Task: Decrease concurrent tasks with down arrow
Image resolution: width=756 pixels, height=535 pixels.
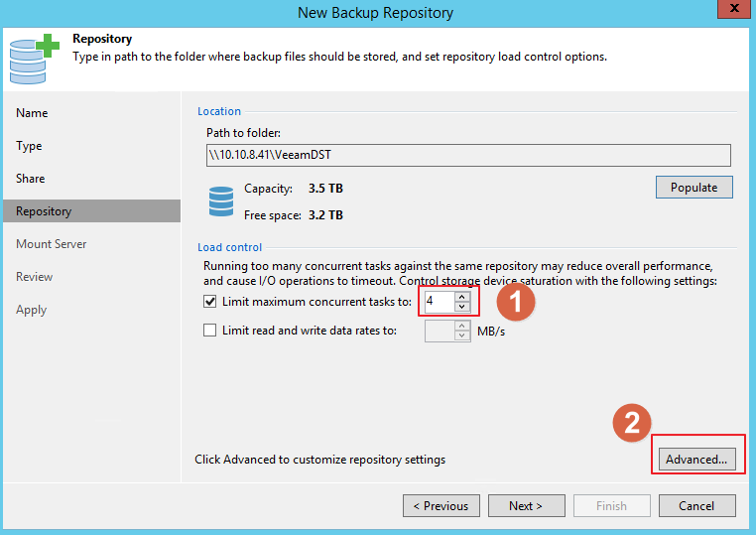Action: (x=461, y=307)
